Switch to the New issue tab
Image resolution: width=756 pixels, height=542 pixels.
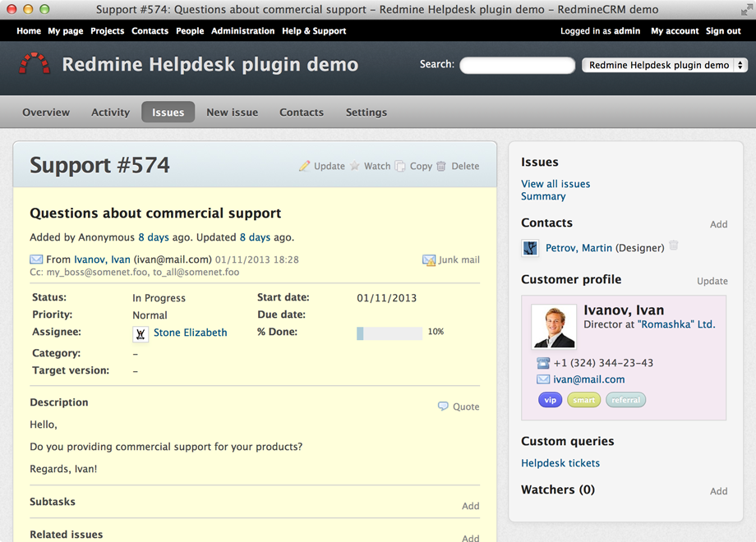(x=232, y=113)
